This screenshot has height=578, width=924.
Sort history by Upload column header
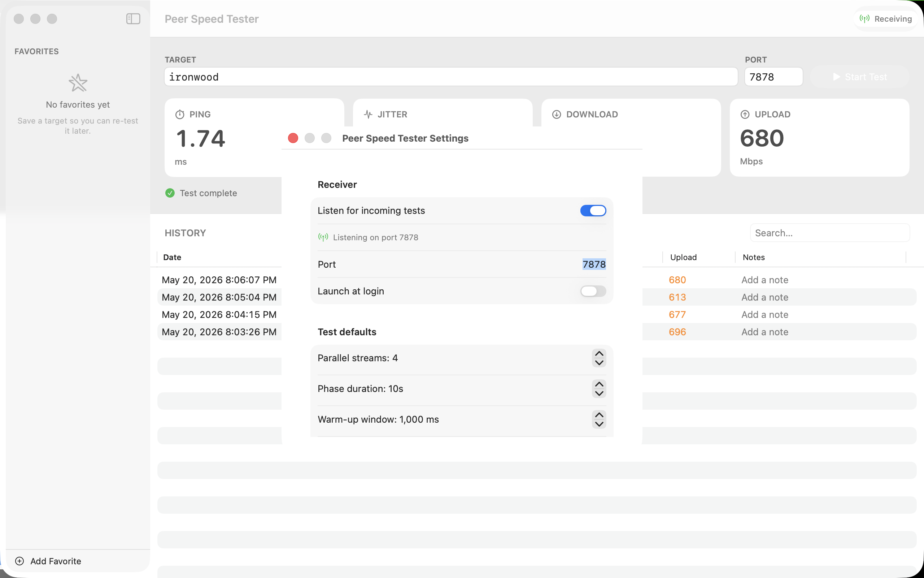click(x=684, y=257)
